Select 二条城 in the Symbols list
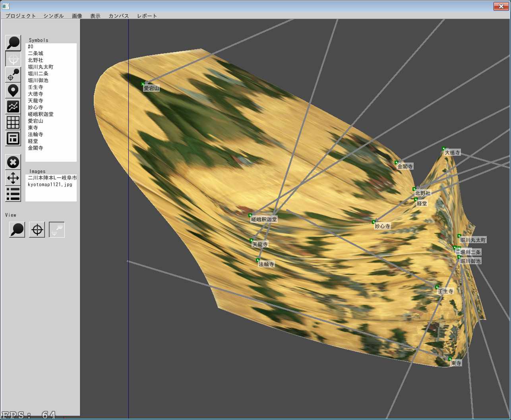Image resolution: width=511 pixels, height=420 pixels. click(x=51, y=53)
